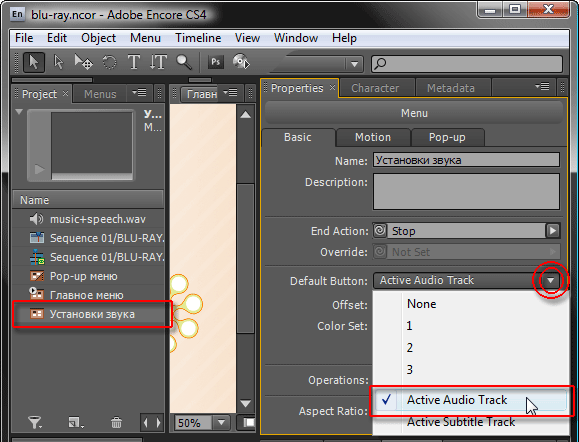Click the Preview disc icon
The image size is (579, 442).
pos(241,62)
